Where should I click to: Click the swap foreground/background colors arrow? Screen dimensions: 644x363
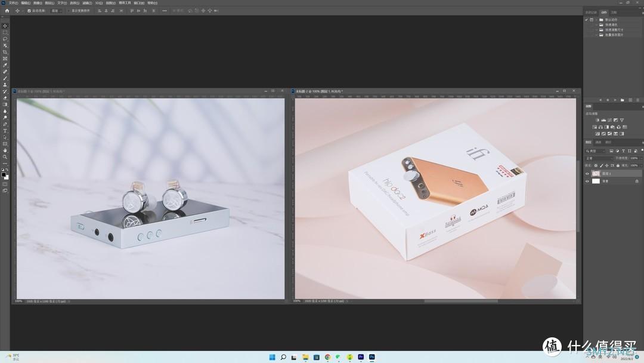coord(7,170)
